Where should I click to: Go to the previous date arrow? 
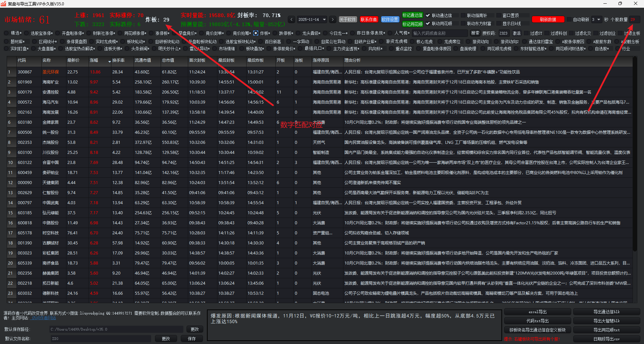(291, 19)
